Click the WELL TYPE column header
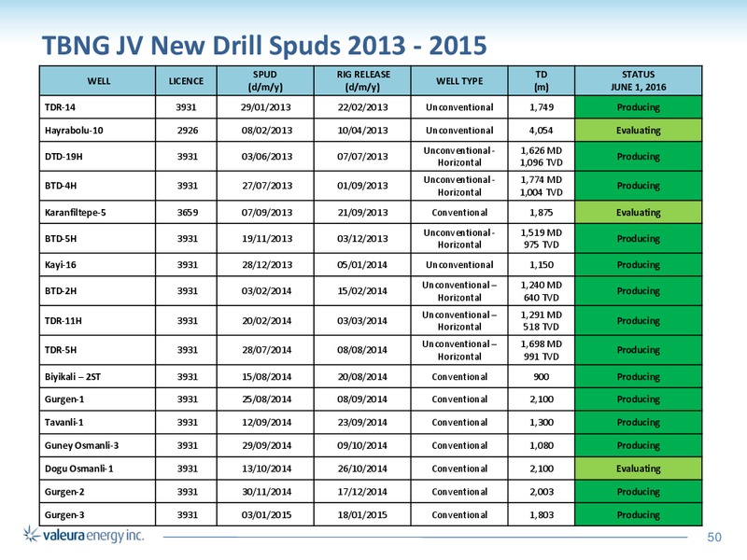Viewport: 747px width, 560px height. (459, 81)
